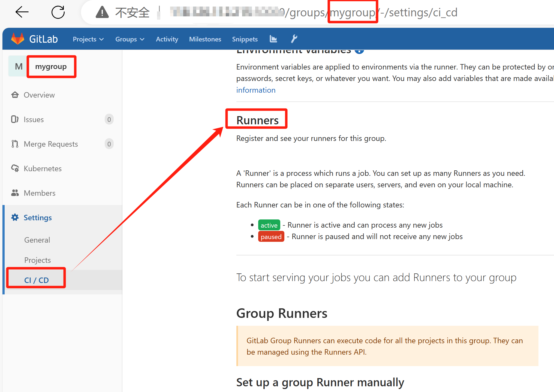Open the Activity menu item
The image size is (554, 392).
tap(167, 39)
